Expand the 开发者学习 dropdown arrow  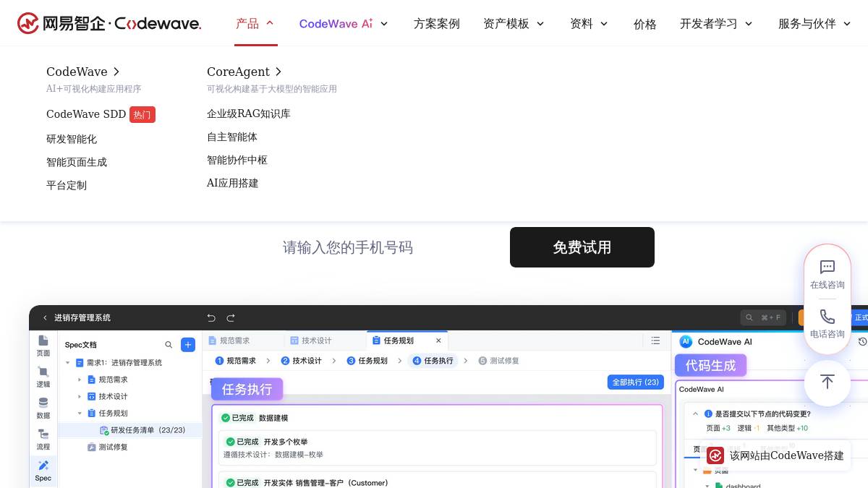coord(749,24)
